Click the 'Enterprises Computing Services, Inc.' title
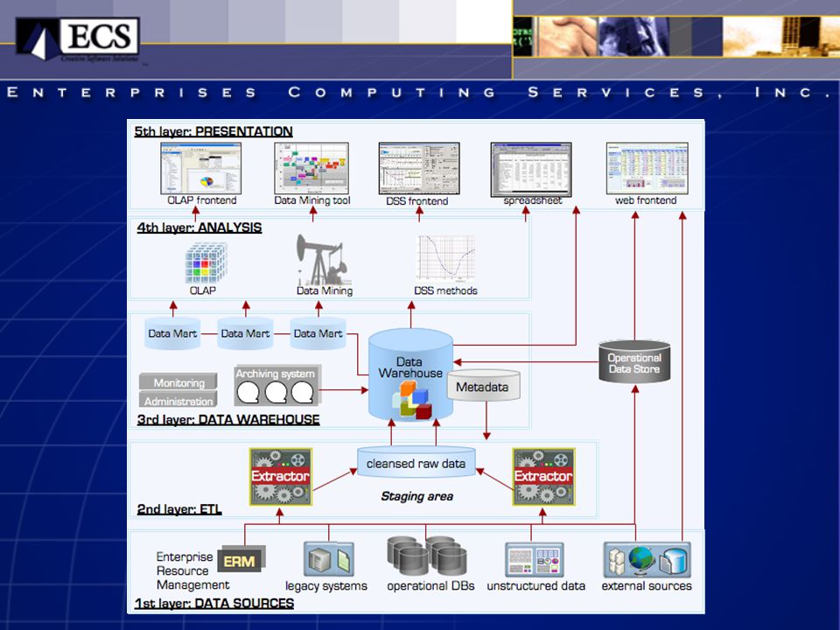 pyautogui.click(x=419, y=92)
